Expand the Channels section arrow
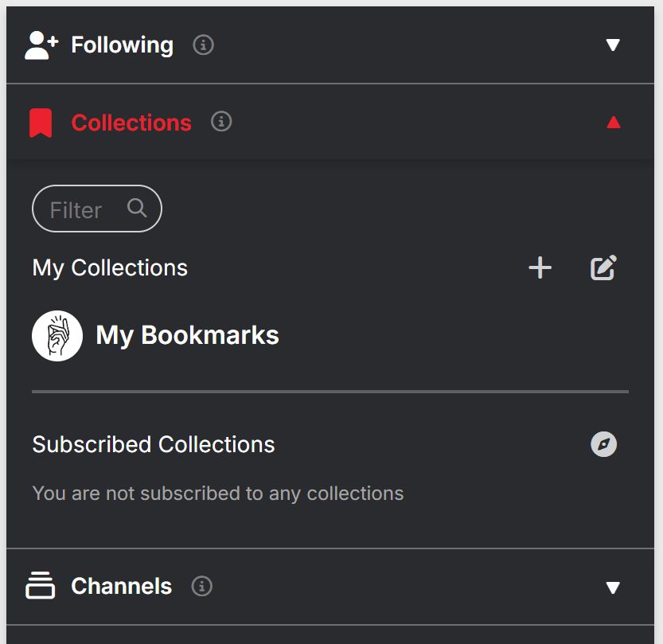 613,587
